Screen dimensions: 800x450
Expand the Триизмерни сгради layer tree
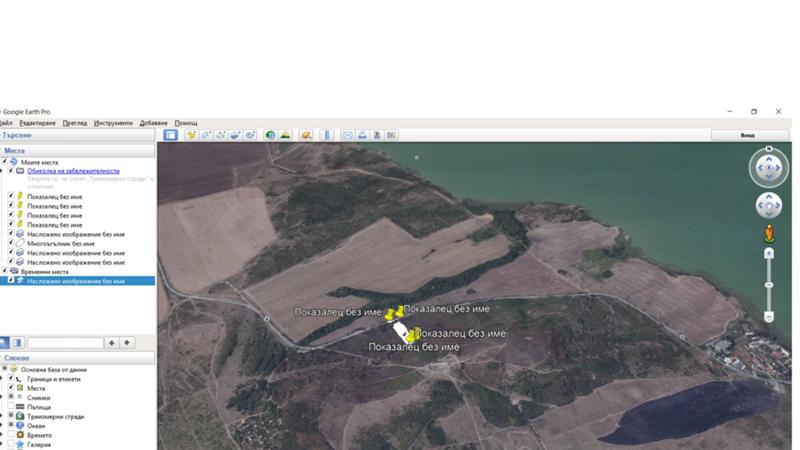click(3, 416)
